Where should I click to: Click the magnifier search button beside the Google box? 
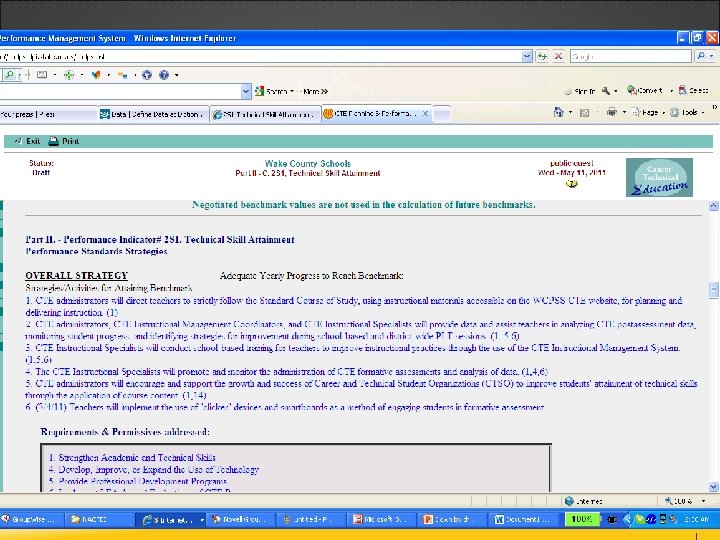701,56
